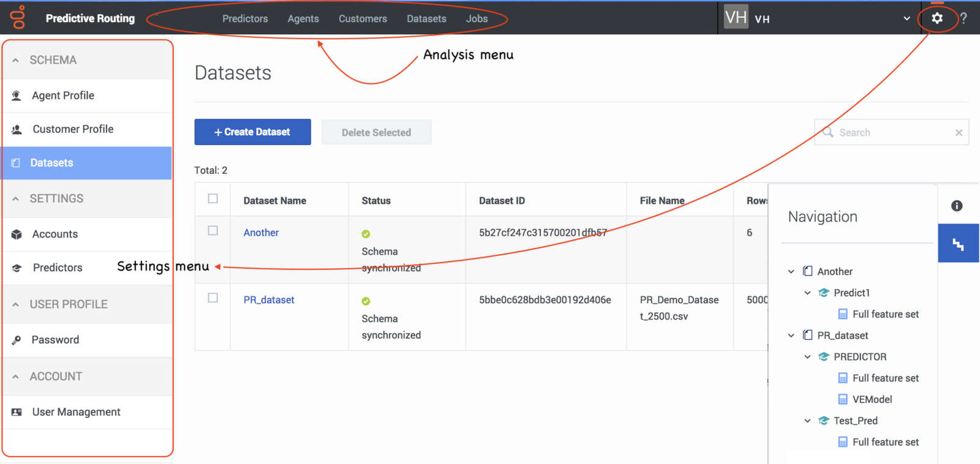Click the Delete Selected button
Screen dimensions: 980x464
(x=376, y=132)
